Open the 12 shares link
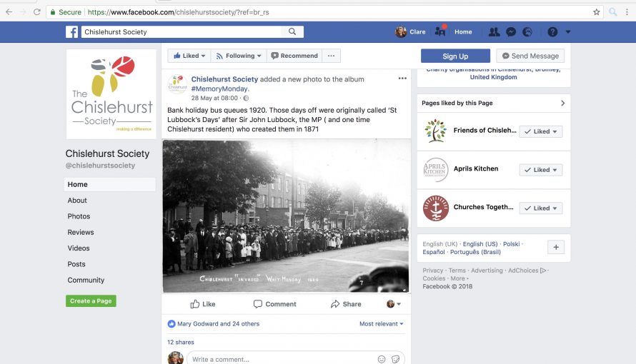Screen dimensions: 636x364 (181, 342)
